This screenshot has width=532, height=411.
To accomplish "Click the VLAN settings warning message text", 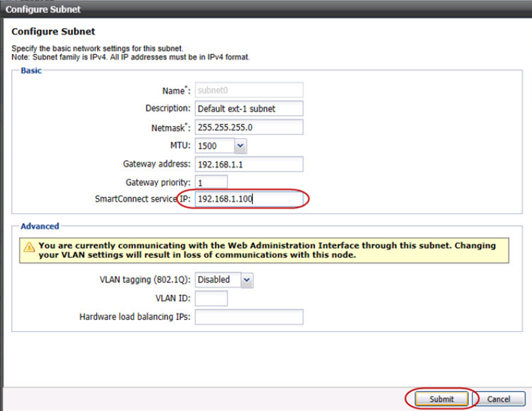I will click(x=267, y=250).
